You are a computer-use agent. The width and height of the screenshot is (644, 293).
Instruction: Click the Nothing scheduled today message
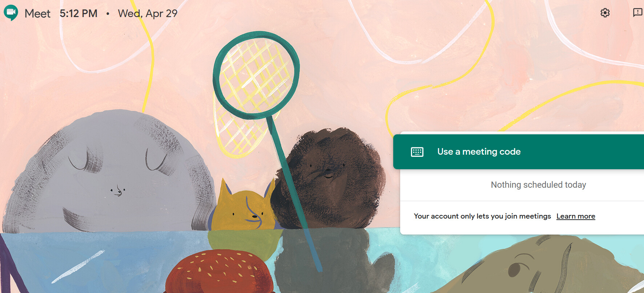coord(538,185)
